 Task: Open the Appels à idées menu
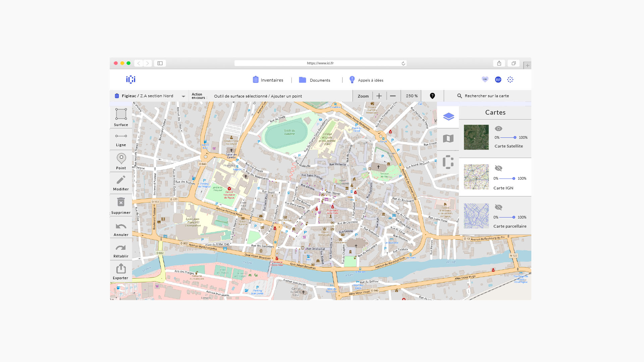point(366,80)
